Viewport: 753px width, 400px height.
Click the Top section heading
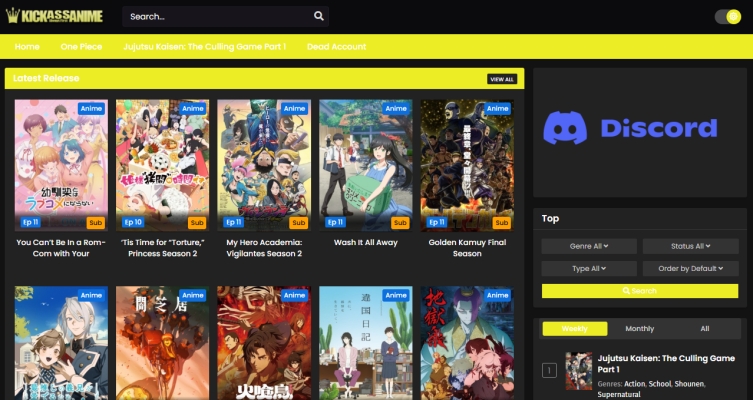click(x=550, y=218)
